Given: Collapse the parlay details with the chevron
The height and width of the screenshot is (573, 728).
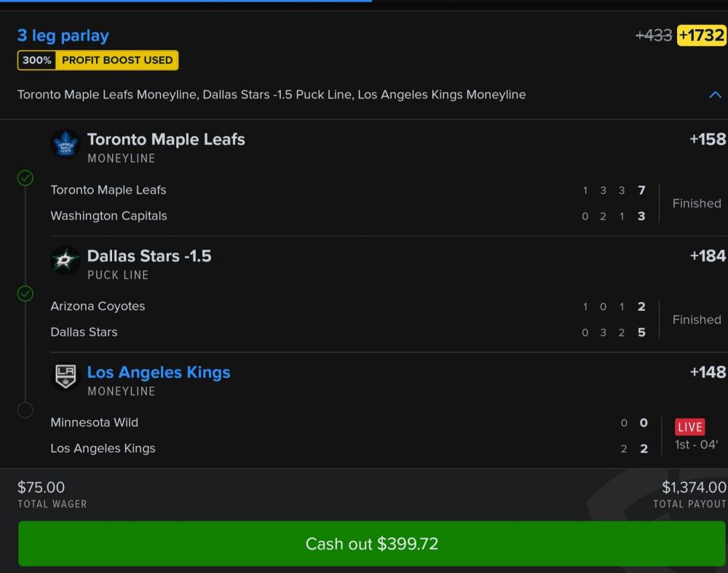Looking at the screenshot, I should pyautogui.click(x=715, y=95).
